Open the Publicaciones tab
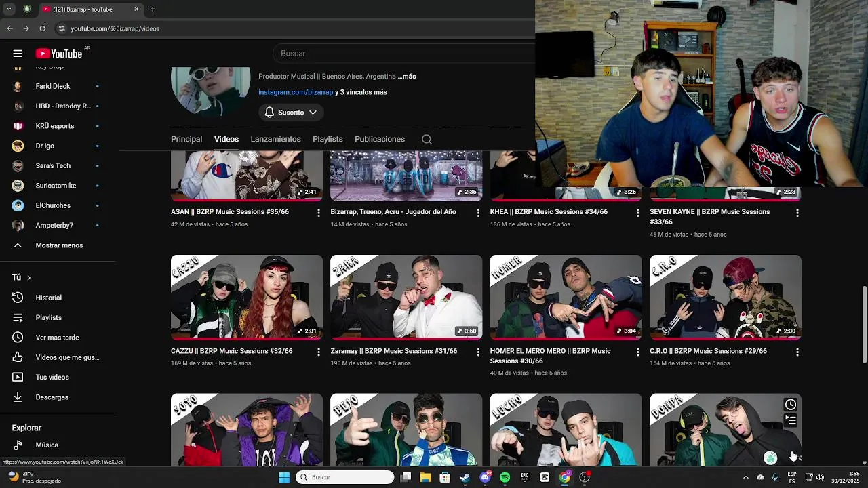Screen dimensions: 868x488 380,139
